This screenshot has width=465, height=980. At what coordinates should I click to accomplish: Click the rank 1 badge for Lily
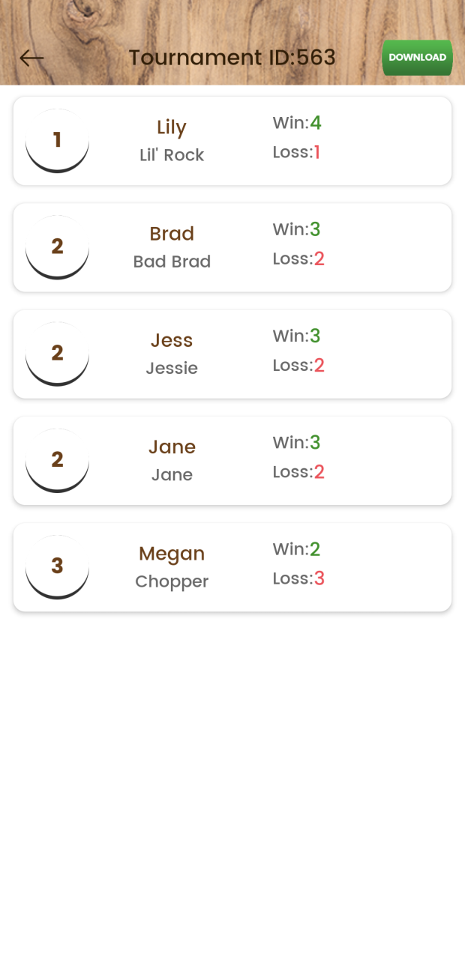(57, 140)
